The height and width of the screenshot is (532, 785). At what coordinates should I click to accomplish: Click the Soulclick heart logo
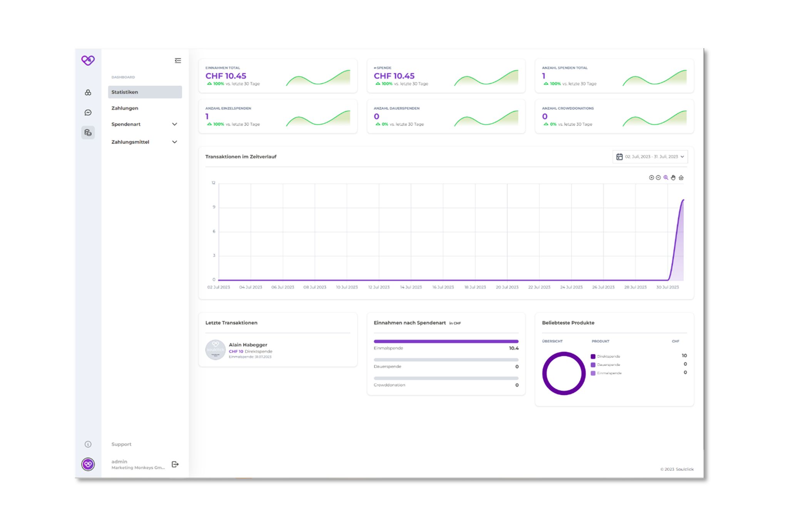88,60
